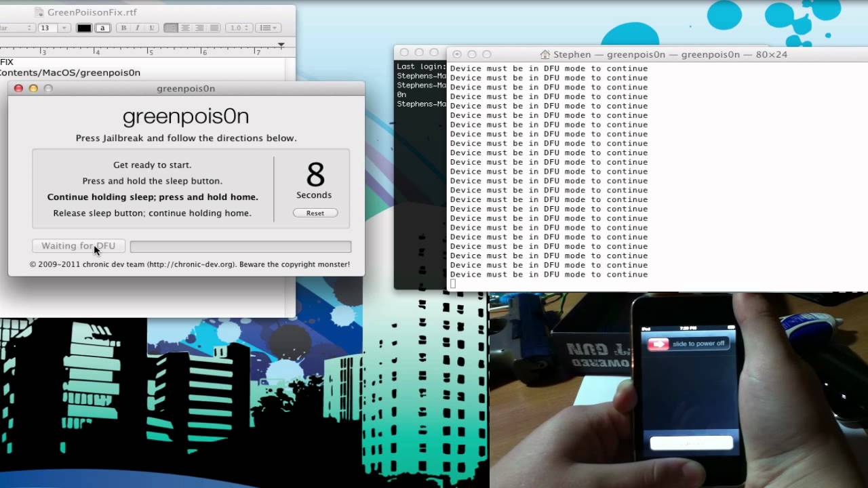Click 'Last login:' text in background Terminal
This screenshot has width=868, height=488.
coord(422,66)
